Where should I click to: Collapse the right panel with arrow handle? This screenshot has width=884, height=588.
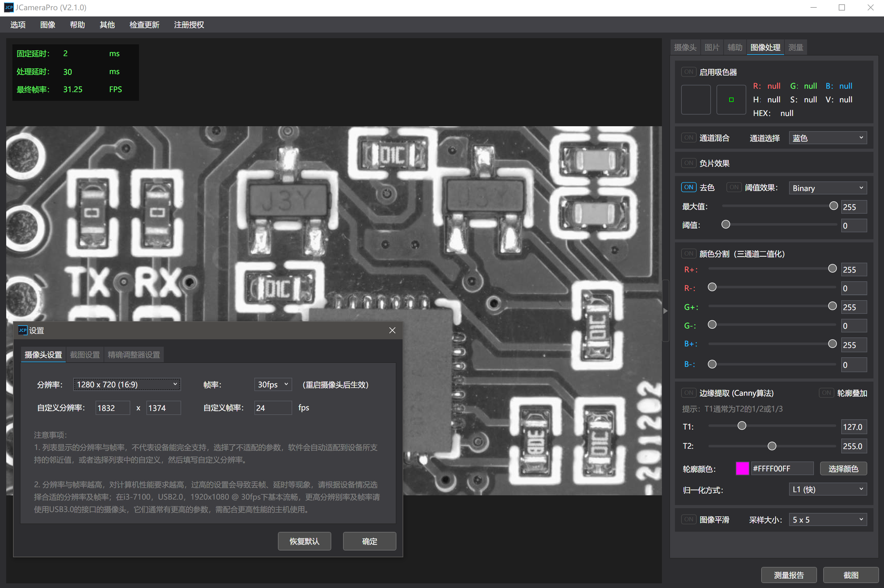[x=665, y=311]
